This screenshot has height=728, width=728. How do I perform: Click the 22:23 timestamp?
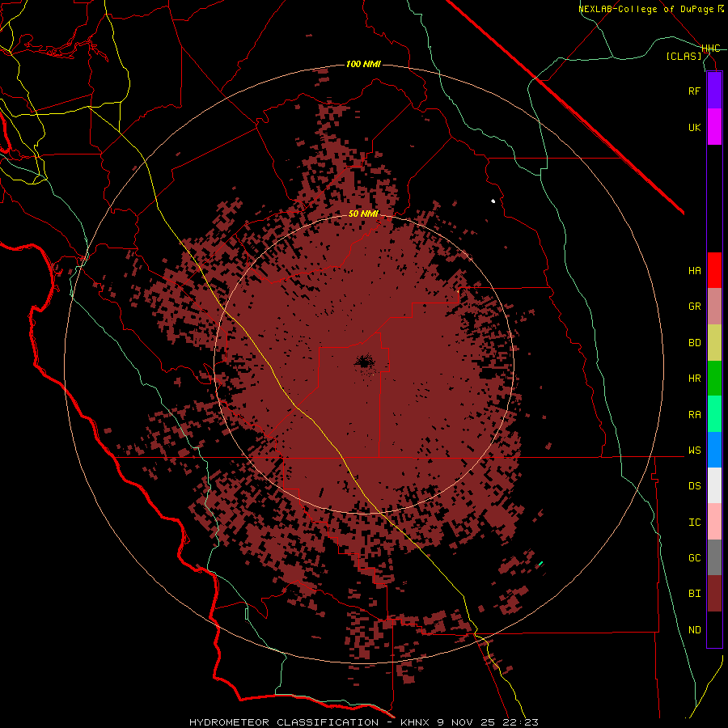click(x=520, y=722)
